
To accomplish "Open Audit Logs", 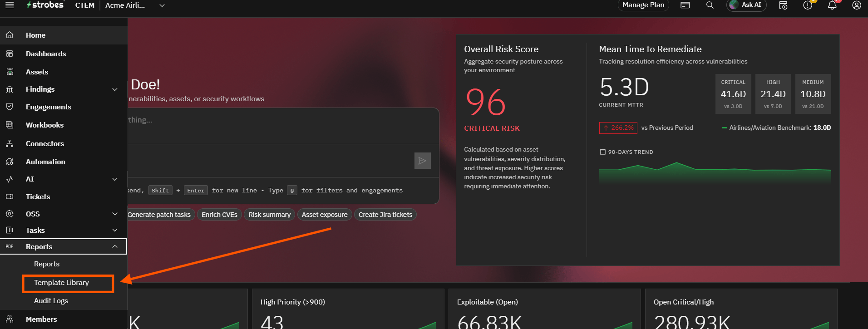I will 51,301.
